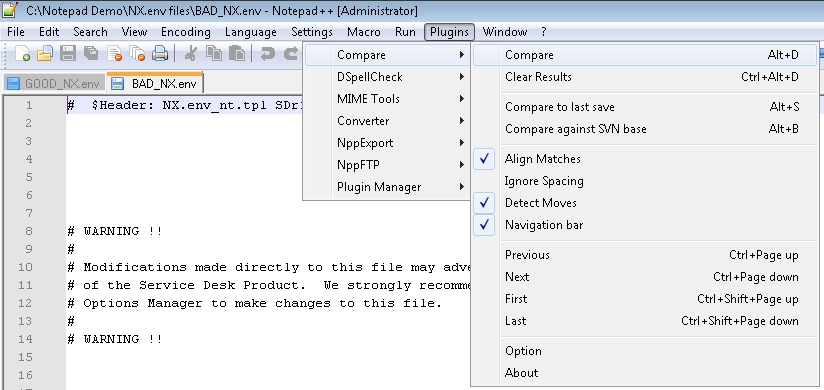The image size is (824, 390).
Task: Toggle Align Matches option off
Action: click(x=644, y=159)
